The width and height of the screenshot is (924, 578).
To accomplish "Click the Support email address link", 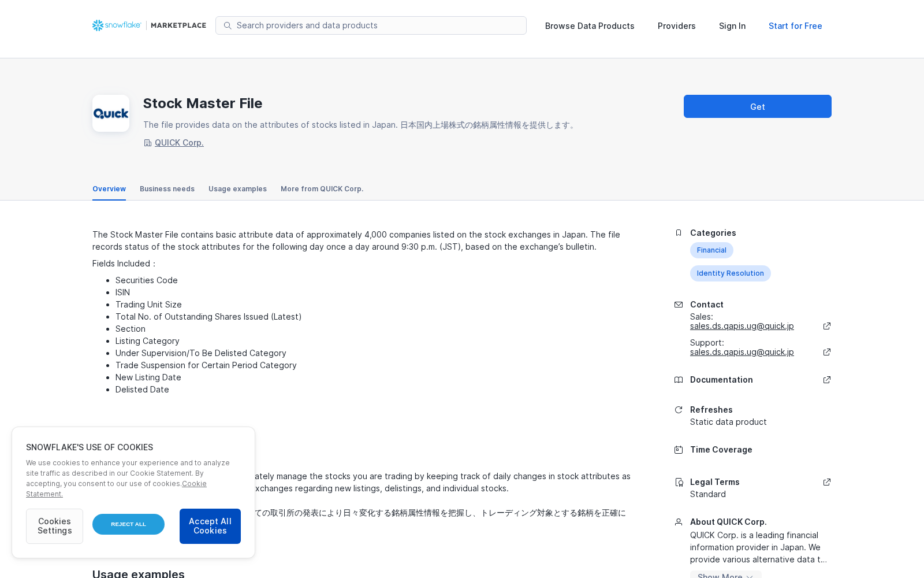I will tap(742, 352).
